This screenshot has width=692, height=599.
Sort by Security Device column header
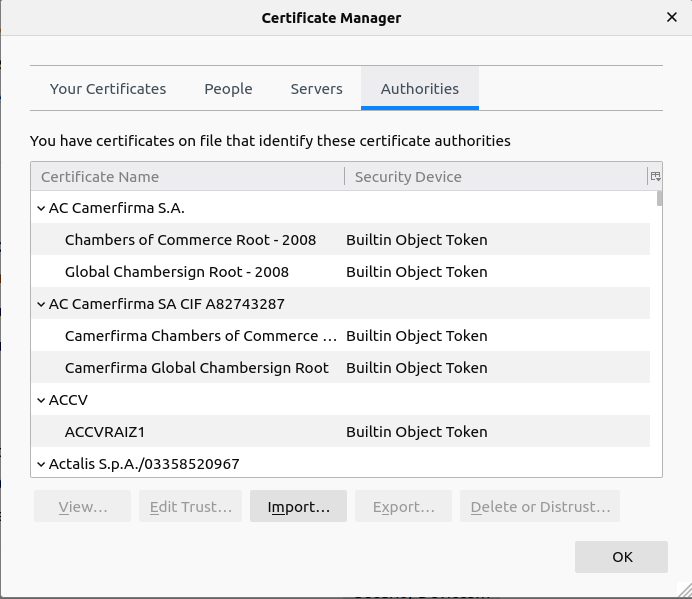point(496,177)
